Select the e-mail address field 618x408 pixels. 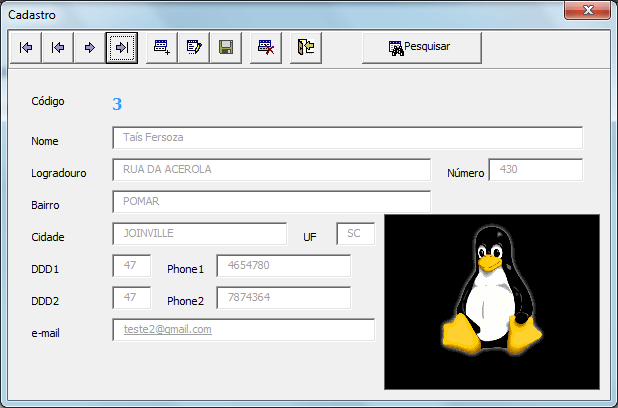coord(243,330)
